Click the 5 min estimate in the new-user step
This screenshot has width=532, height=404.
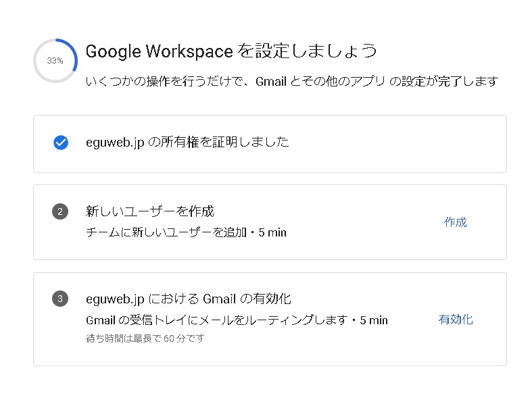coord(272,232)
